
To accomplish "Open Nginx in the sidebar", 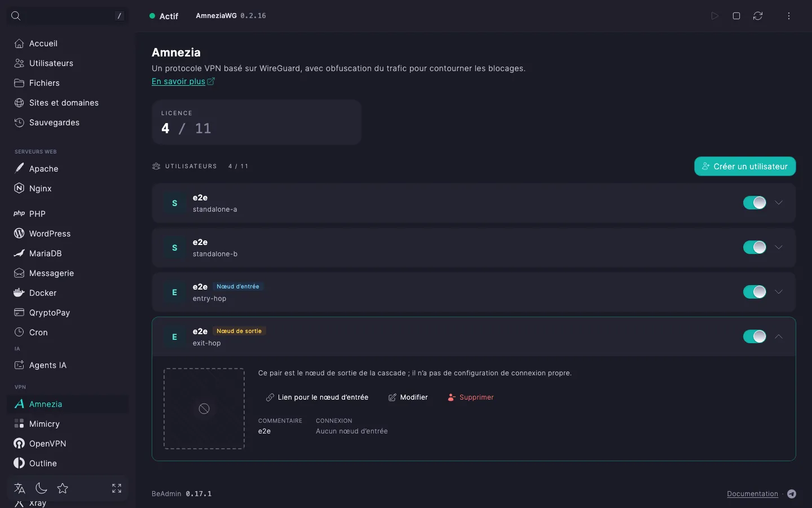I will (x=68, y=189).
